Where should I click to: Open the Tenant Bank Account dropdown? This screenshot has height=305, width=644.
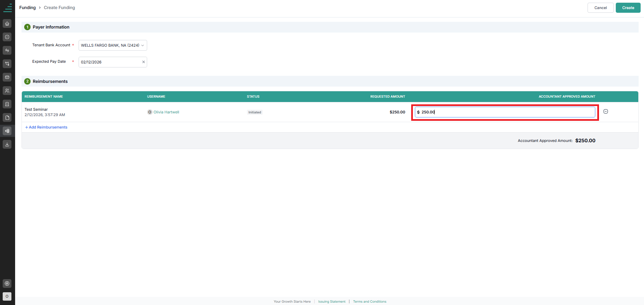point(113,45)
